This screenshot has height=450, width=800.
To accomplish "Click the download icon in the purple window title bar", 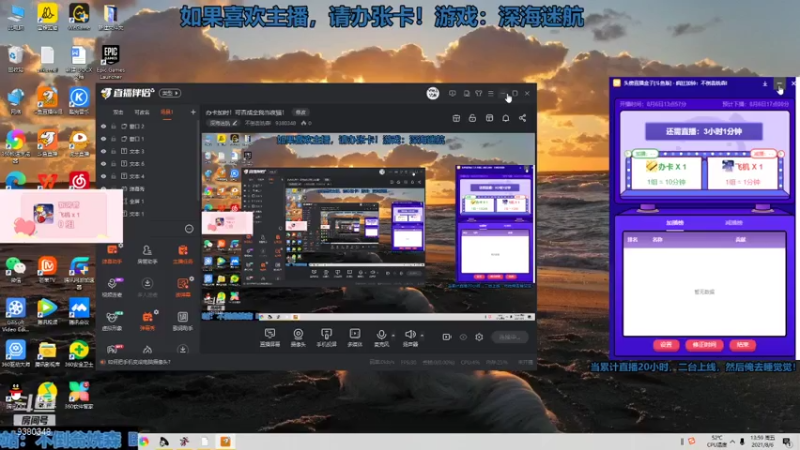I will (x=765, y=84).
